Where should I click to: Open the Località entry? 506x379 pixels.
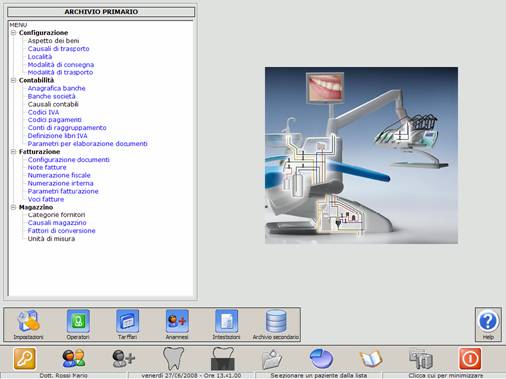tap(40, 57)
